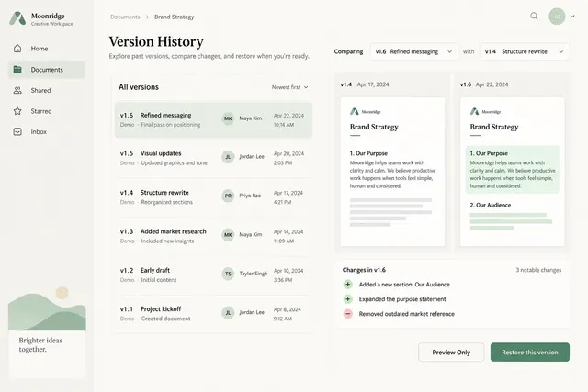Open the v1.4 document preview thumbnail
The height and width of the screenshot is (392, 588).
click(x=392, y=172)
